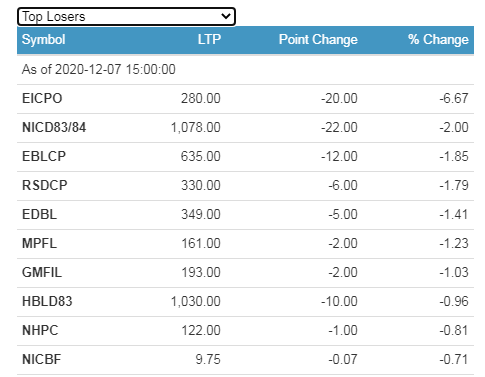The width and height of the screenshot is (485, 377).
Task: Click the dropdown chevron arrow
Action: (x=226, y=16)
